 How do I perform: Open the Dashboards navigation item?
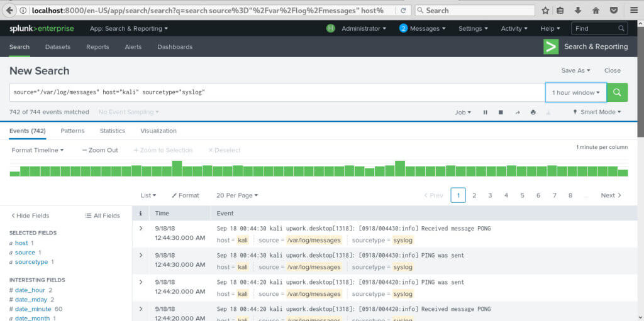[175, 47]
